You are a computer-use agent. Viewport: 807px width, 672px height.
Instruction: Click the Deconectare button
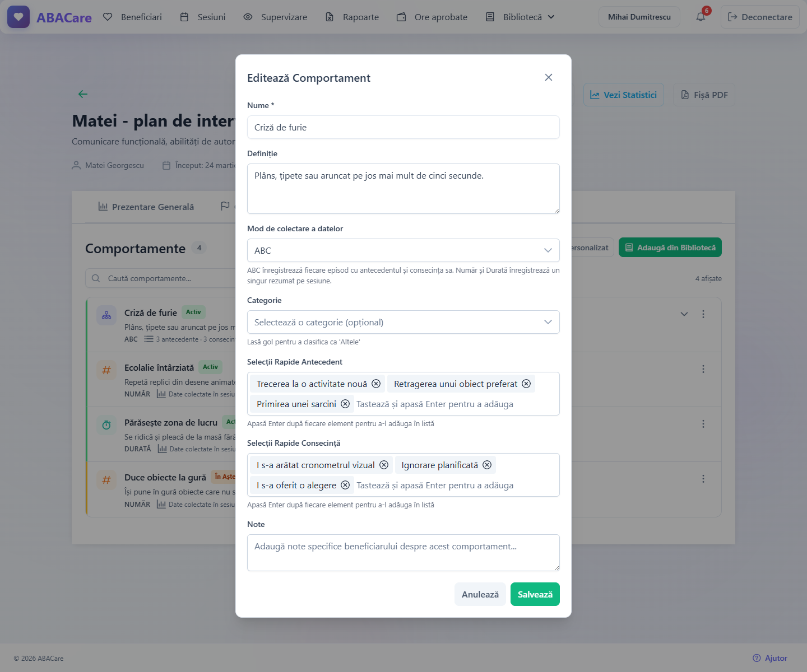[x=760, y=17]
